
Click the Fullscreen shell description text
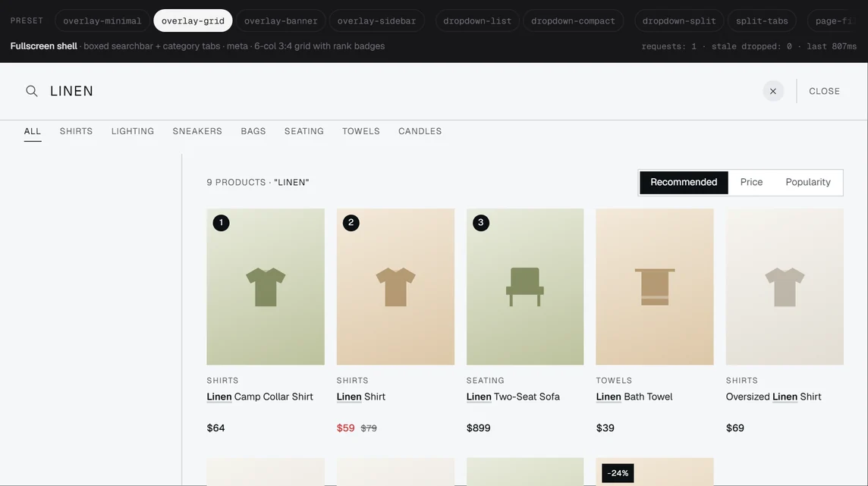197,46
